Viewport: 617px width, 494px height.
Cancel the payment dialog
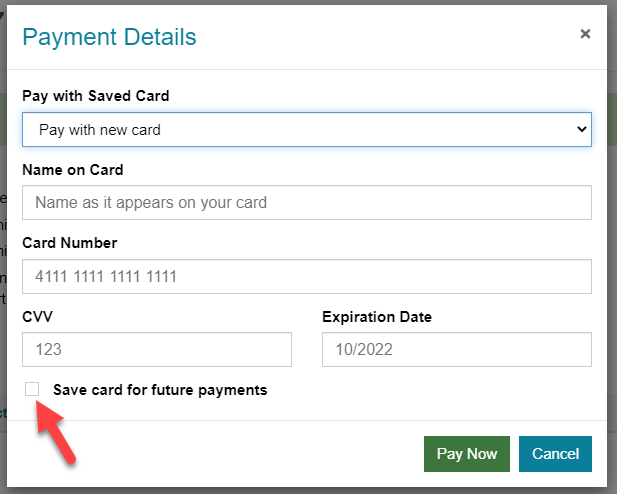(x=555, y=454)
